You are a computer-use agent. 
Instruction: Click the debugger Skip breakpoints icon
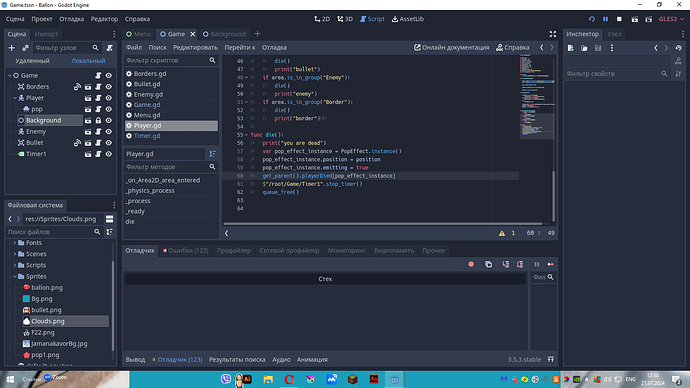click(471, 264)
